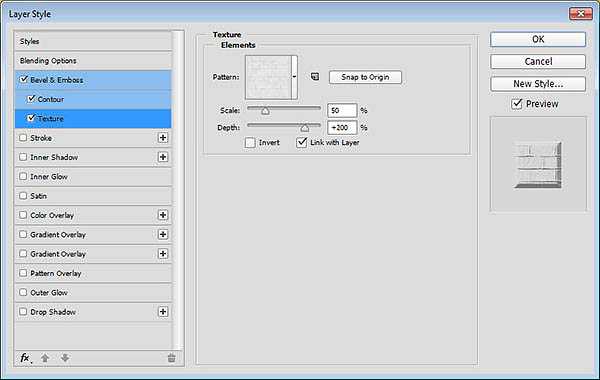The image size is (600, 380).
Task: Click the New Style button
Action: 538,83
